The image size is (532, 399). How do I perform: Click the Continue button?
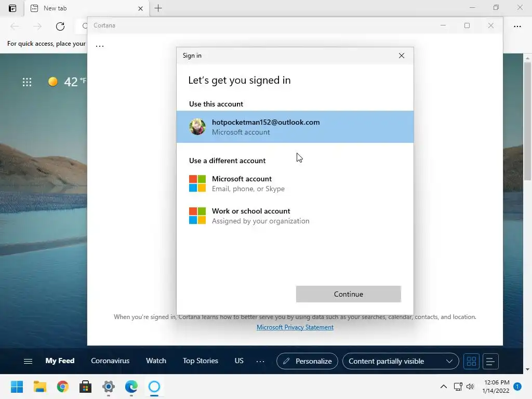349,294
